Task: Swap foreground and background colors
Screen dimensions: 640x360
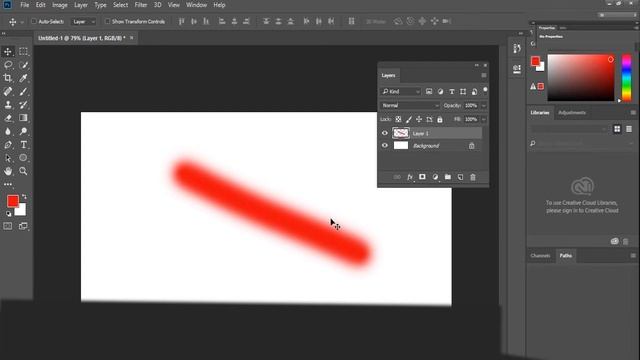Action: pyautogui.click(x=24, y=197)
